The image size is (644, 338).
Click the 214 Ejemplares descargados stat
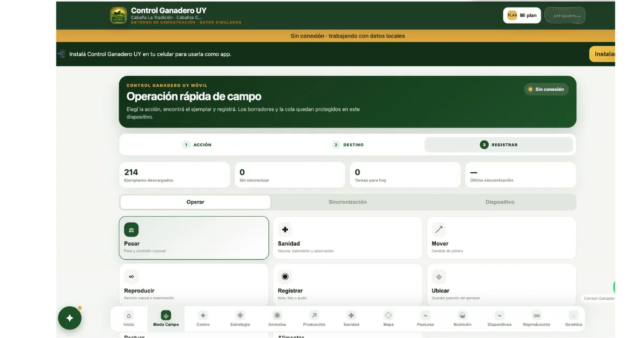click(x=174, y=175)
